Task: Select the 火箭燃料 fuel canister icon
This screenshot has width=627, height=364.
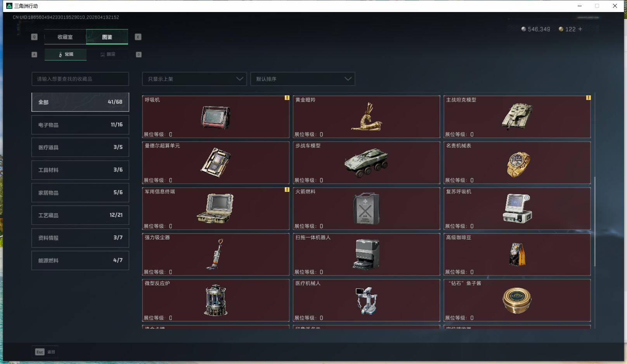Action: (366, 209)
